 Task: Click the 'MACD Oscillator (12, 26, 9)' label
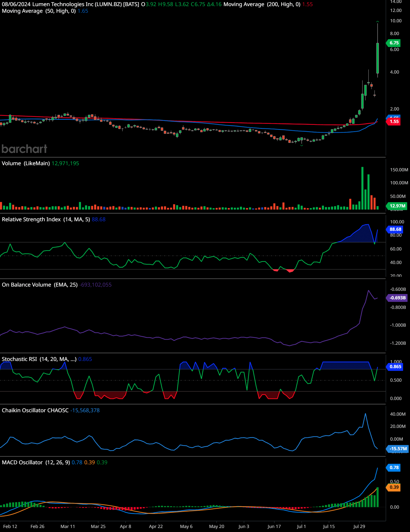[x=36, y=462]
